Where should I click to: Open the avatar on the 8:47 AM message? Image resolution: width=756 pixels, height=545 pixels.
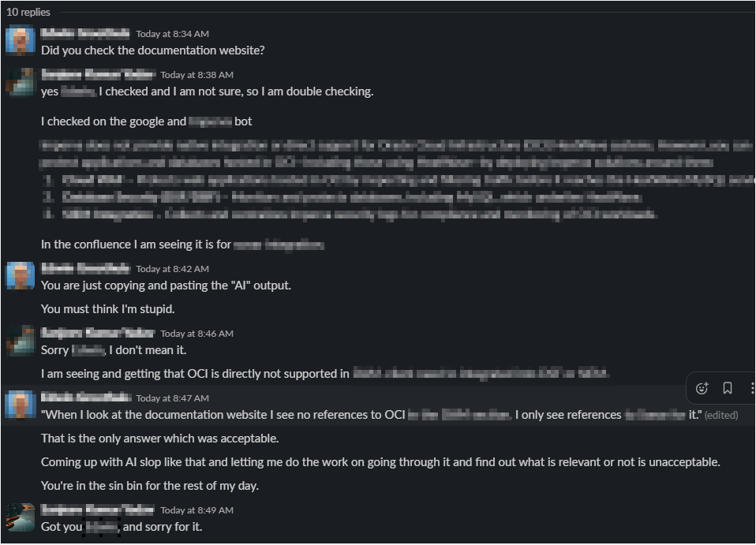21,405
